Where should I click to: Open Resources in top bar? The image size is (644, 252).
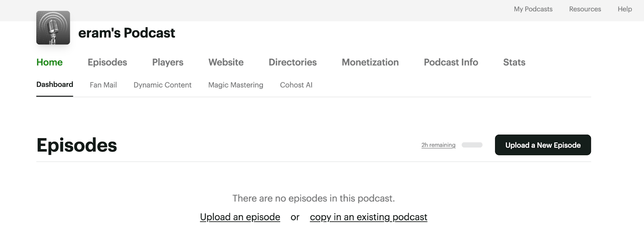point(585,9)
